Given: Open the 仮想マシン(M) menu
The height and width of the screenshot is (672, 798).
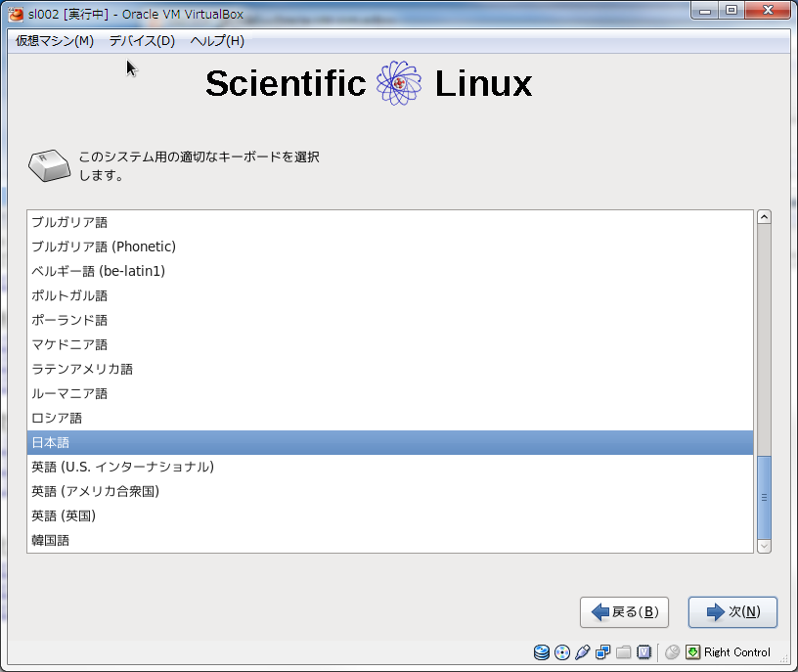Looking at the screenshot, I should pos(55,41).
